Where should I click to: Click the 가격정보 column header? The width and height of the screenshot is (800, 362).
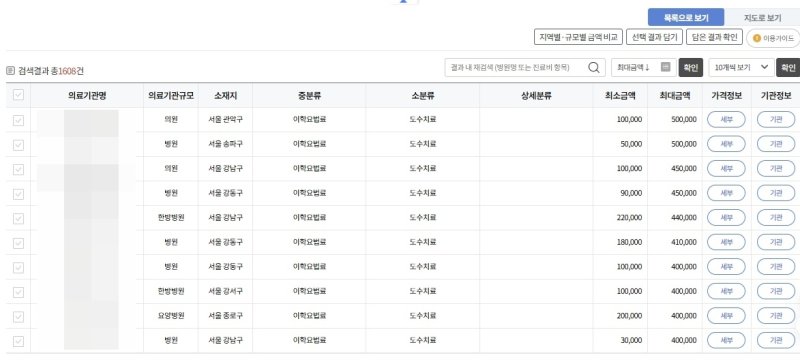[727, 95]
